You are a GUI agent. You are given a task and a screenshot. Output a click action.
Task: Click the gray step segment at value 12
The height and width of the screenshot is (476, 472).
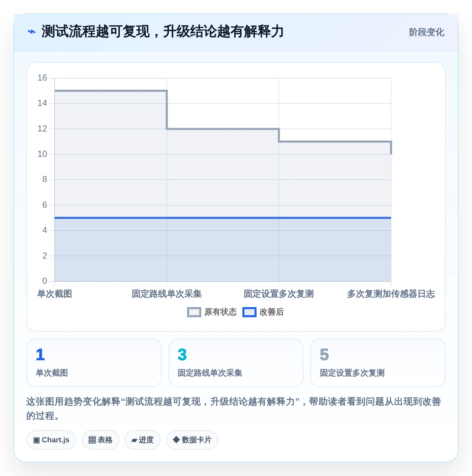[x=223, y=129]
